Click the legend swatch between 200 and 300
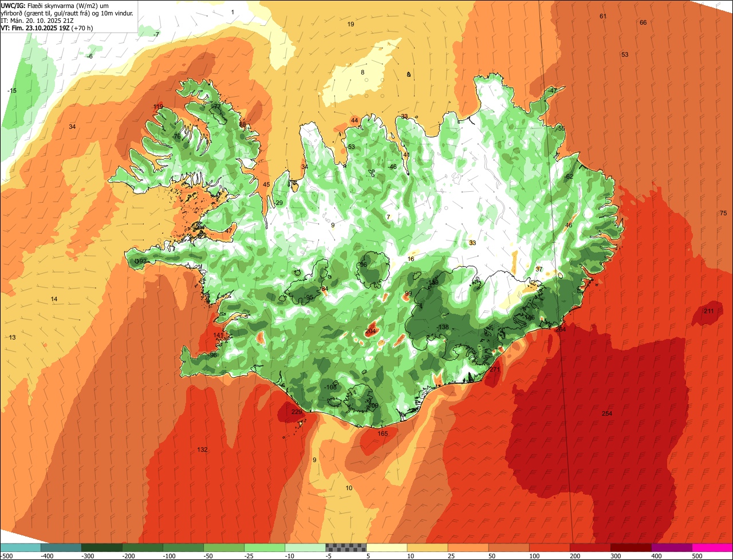The width and height of the screenshot is (733, 560). pos(590,547)
